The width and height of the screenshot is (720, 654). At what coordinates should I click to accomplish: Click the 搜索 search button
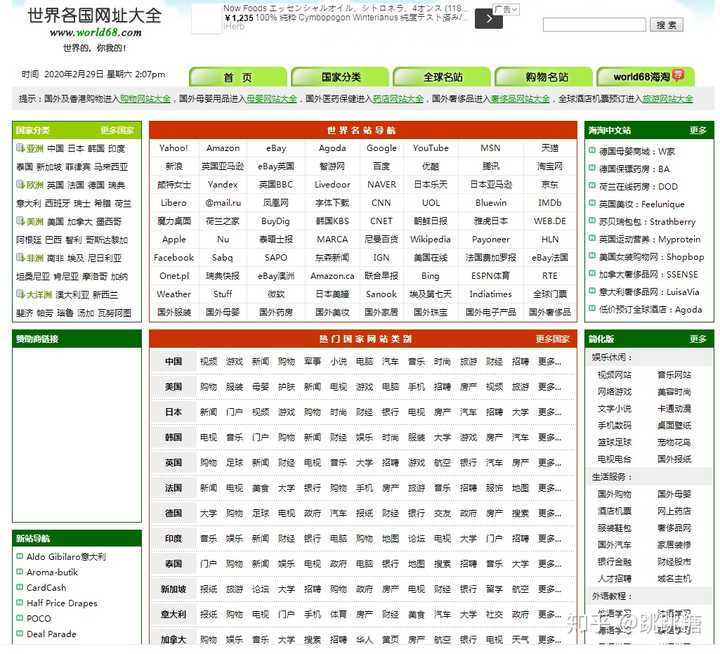pos(667,25)
